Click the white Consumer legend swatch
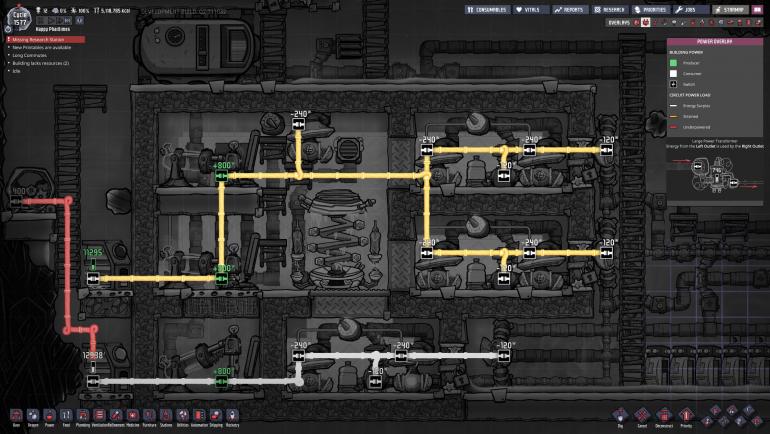This screenshot has height=434, width=770. [x=673, y=74]
